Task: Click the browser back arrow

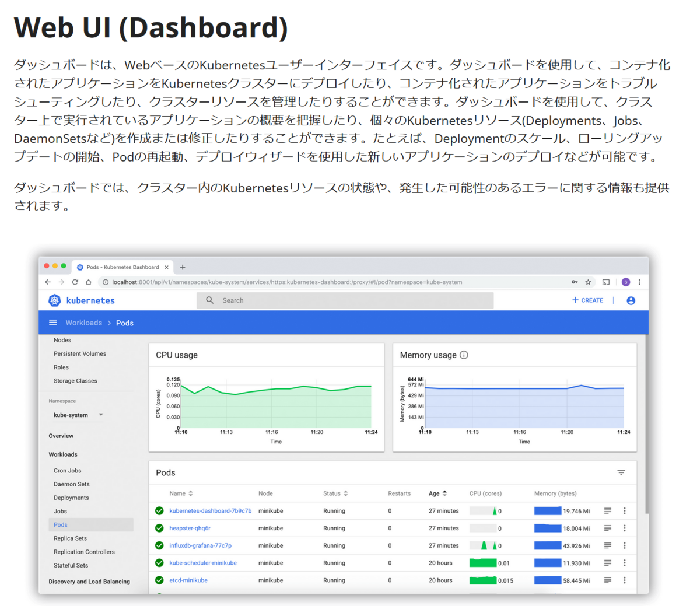Action: [48, 282]
